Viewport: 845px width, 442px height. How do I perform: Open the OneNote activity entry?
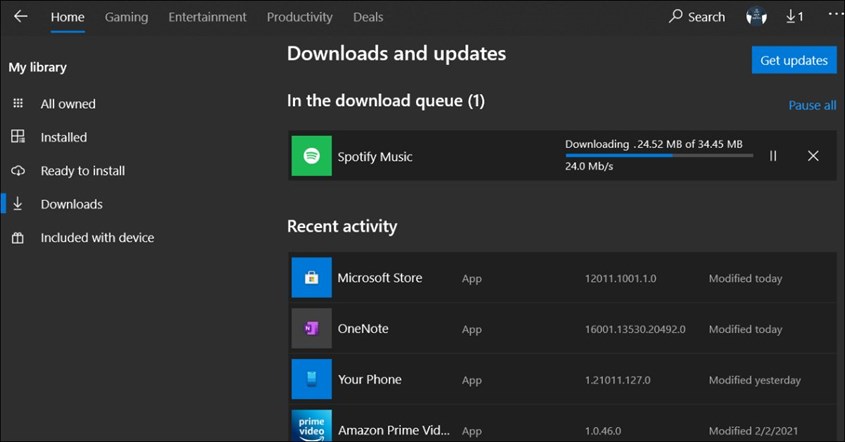[563, 328]
